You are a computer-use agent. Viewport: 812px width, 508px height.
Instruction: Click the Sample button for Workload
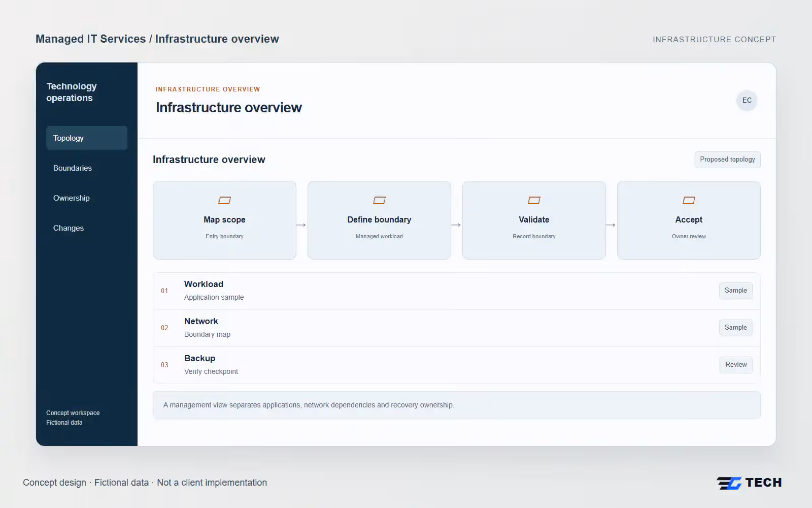coord(735,291)
